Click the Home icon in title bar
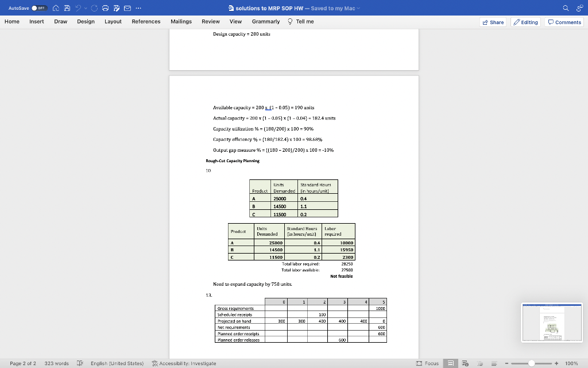588x368 pixels. [56, 8]
